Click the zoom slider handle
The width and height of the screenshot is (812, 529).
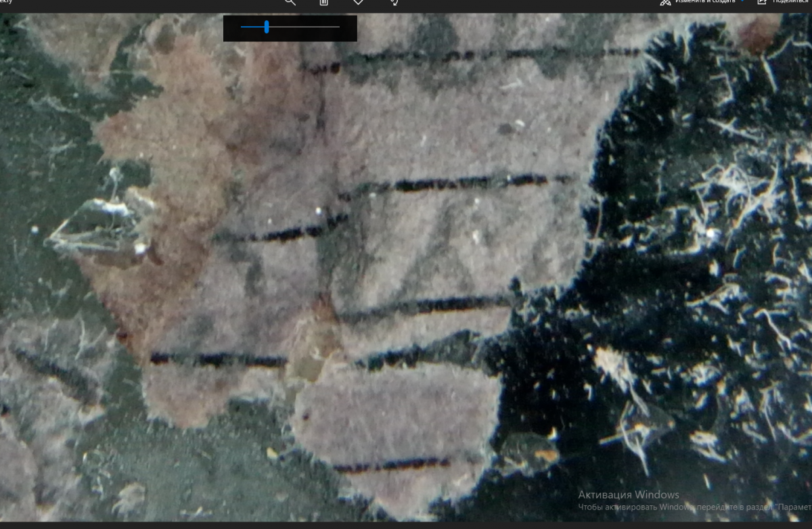pos(267,26)
